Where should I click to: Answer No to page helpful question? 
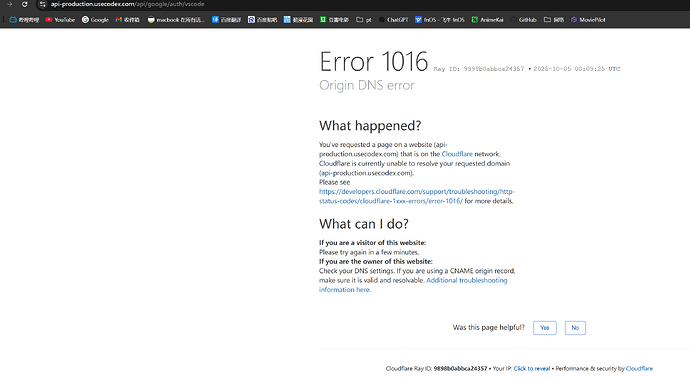(575, 328)
